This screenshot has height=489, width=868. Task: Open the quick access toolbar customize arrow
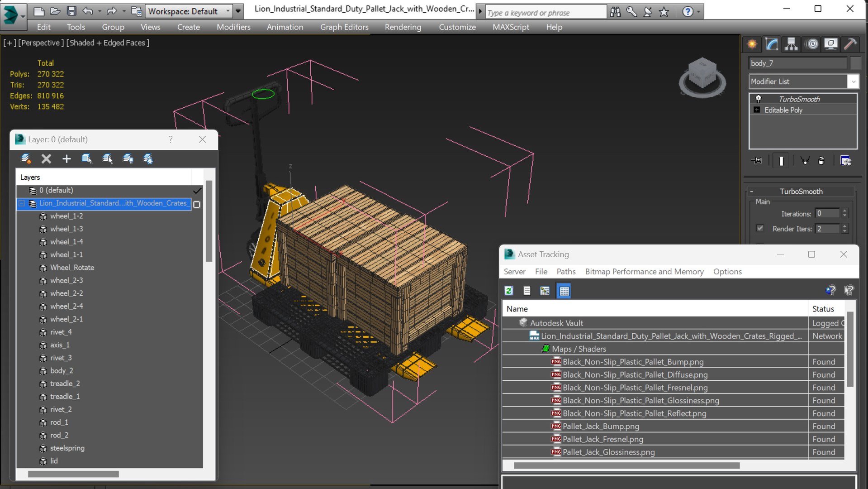[238, 11]
